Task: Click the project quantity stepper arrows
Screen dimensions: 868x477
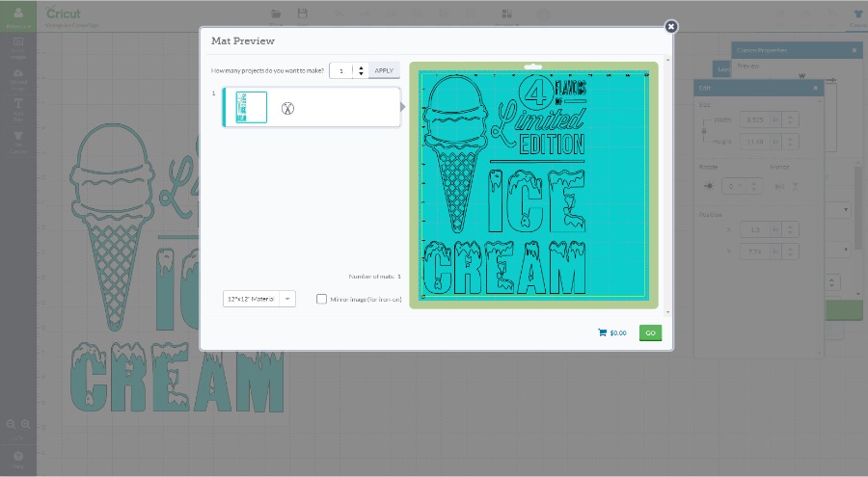Action: point(361,70)
